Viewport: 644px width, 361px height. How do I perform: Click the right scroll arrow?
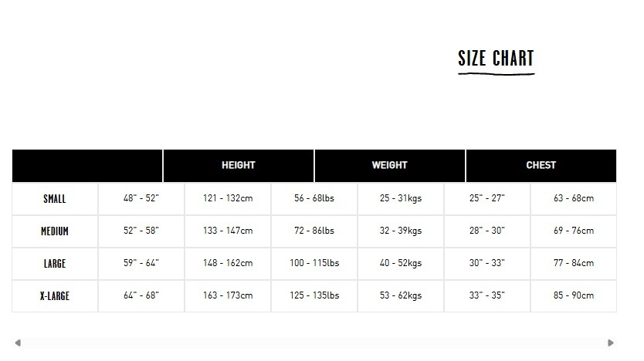coord(611,342)
